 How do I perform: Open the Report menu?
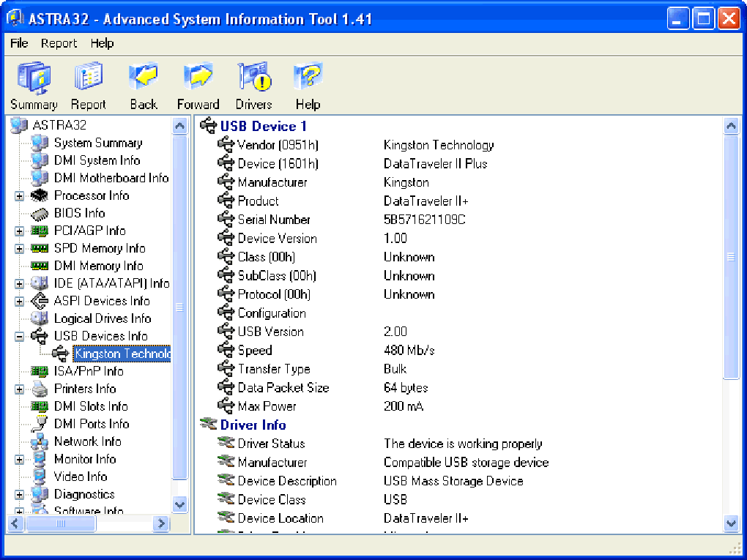tap(59, 43)
